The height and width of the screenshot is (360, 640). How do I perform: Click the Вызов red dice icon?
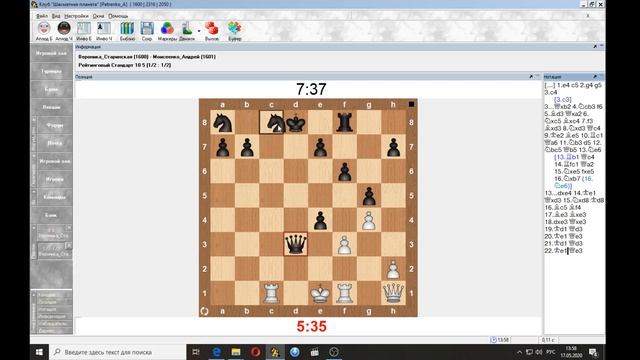point(211,31)
